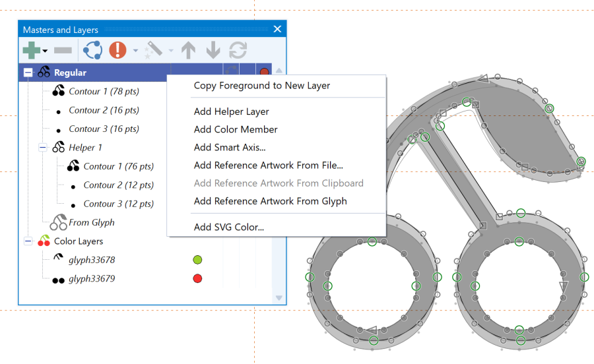Choose Add SVG Color... menu entry
Screen dimensions: 594x364
[x=229, y=227]
